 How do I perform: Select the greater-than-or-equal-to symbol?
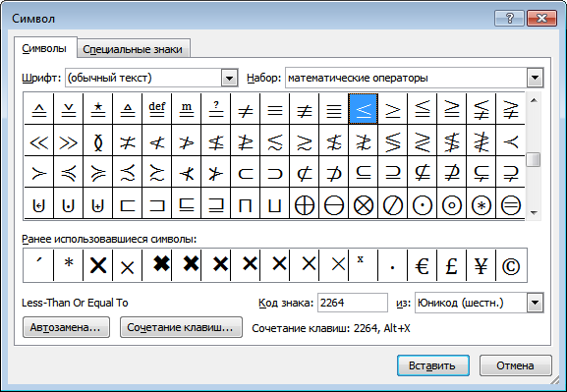(393, 109)
